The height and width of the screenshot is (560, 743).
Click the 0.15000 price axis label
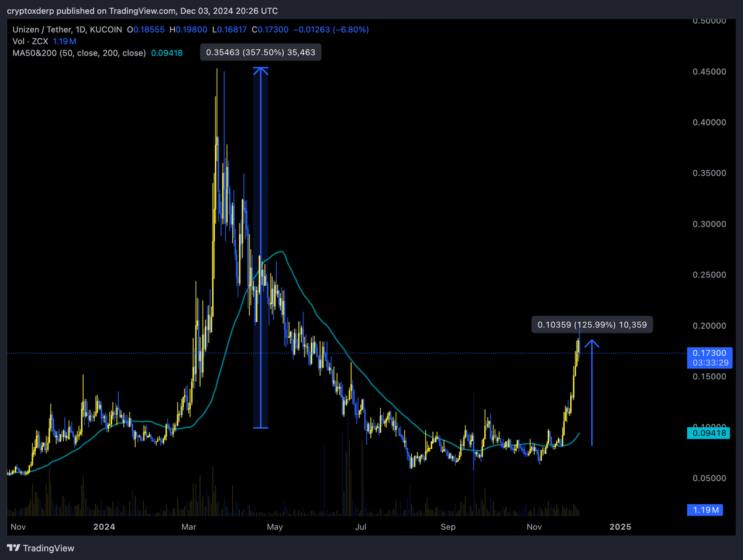709,376
